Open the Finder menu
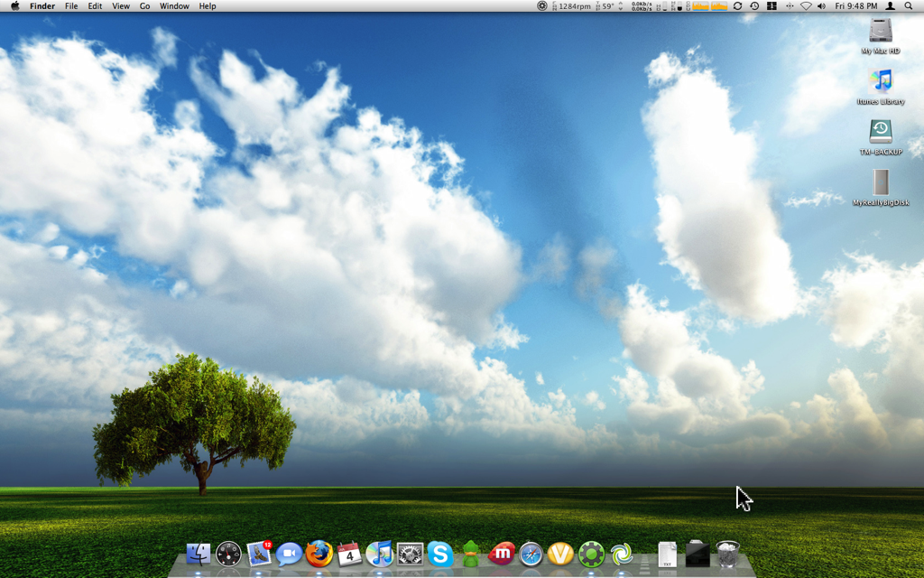Viewport: 924px width, 578px height. [x=42, y=6]
